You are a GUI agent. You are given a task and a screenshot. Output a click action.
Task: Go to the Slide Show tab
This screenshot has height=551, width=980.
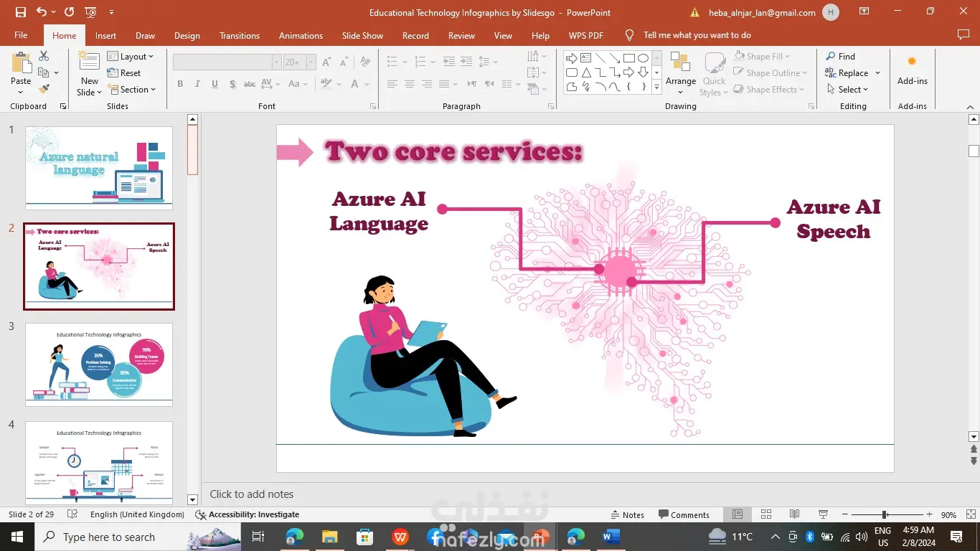(362, 35)
